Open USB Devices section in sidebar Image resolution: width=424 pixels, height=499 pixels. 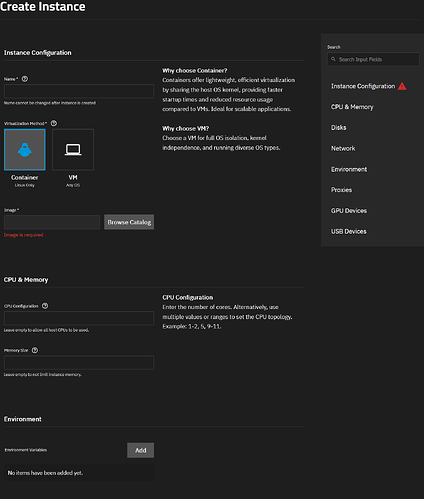[x=349, y=231]
